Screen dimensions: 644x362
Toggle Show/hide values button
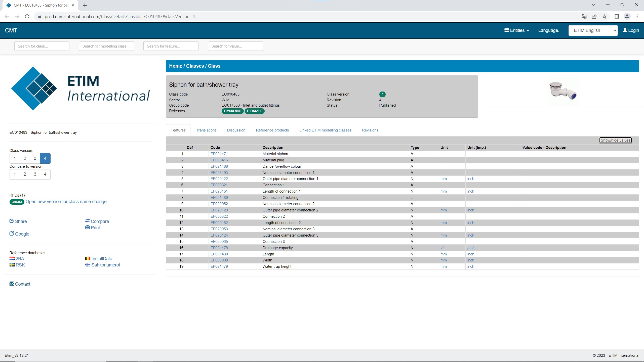[615, 140]
